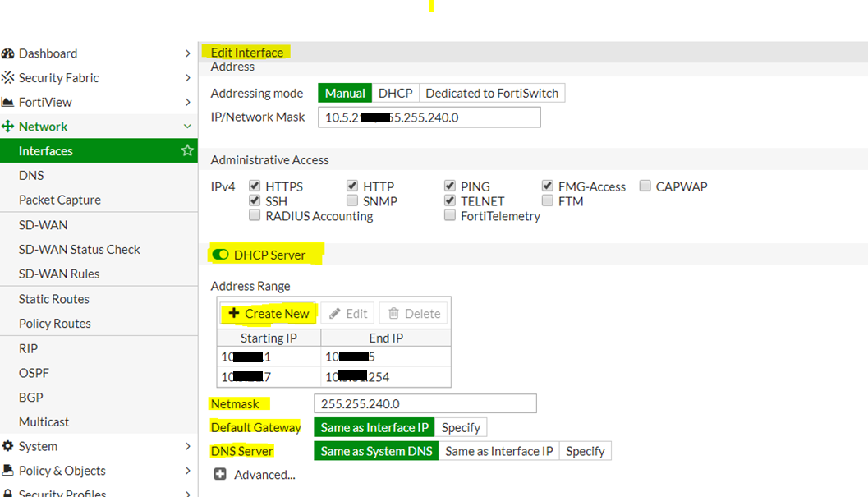
Task: Check the CAPWAP checkbox
Action: tap(645, 186)
